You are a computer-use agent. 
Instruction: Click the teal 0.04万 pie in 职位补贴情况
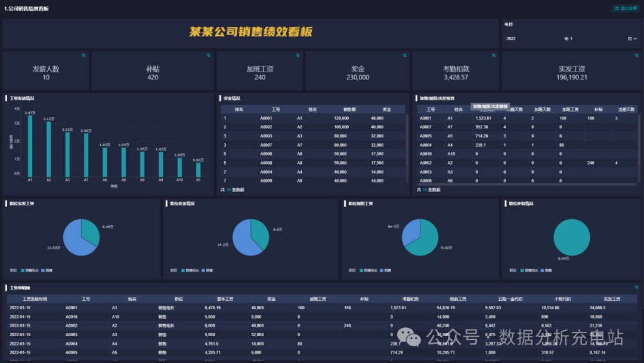tap(572, 237)
